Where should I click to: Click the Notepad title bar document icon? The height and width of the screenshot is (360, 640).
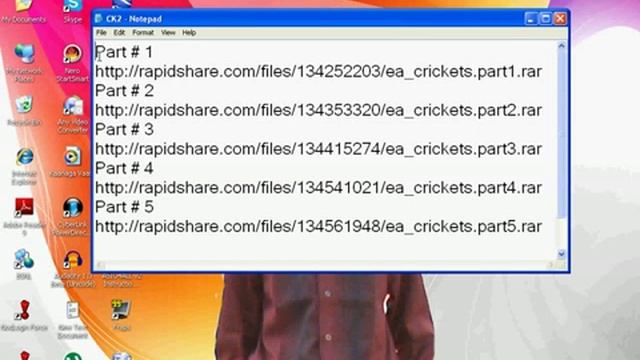tap(98, 19)
